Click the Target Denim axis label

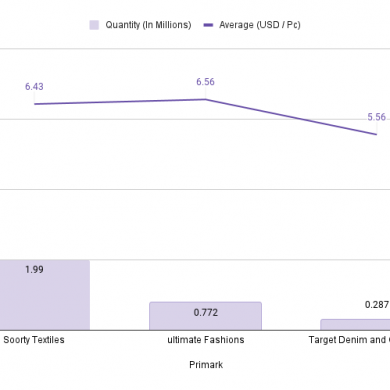(x=349, y=340)
